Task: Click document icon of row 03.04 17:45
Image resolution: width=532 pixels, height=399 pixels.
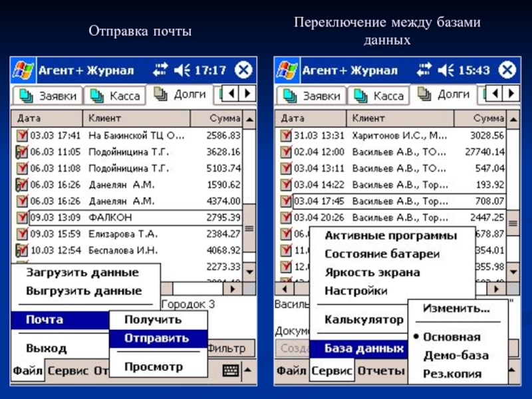Action: (286, 201)
